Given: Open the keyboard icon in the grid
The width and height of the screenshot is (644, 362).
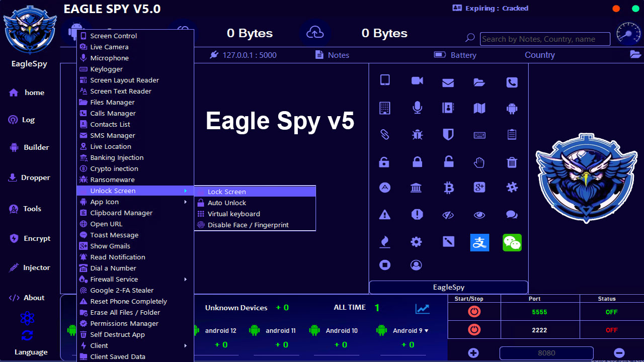Looking at the screenshot, I should click(x=479, y=134).
